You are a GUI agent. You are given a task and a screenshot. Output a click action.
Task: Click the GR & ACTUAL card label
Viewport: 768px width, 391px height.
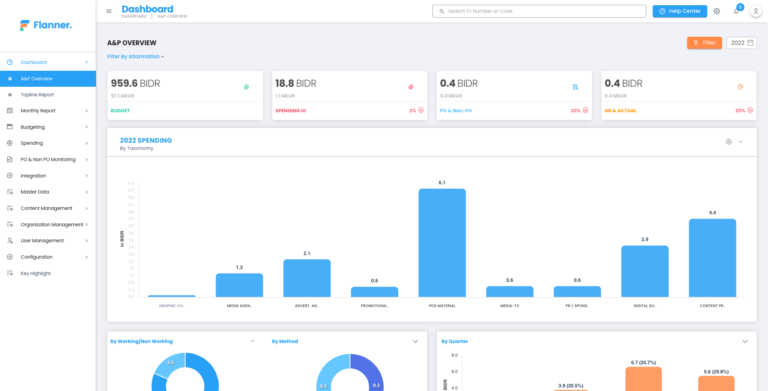(621, 111)
